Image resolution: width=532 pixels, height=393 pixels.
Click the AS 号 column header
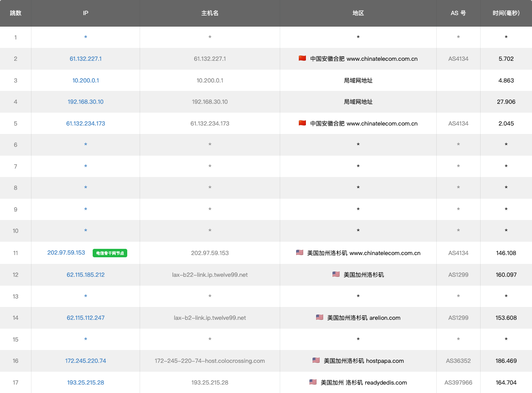(x=458, y=13)
